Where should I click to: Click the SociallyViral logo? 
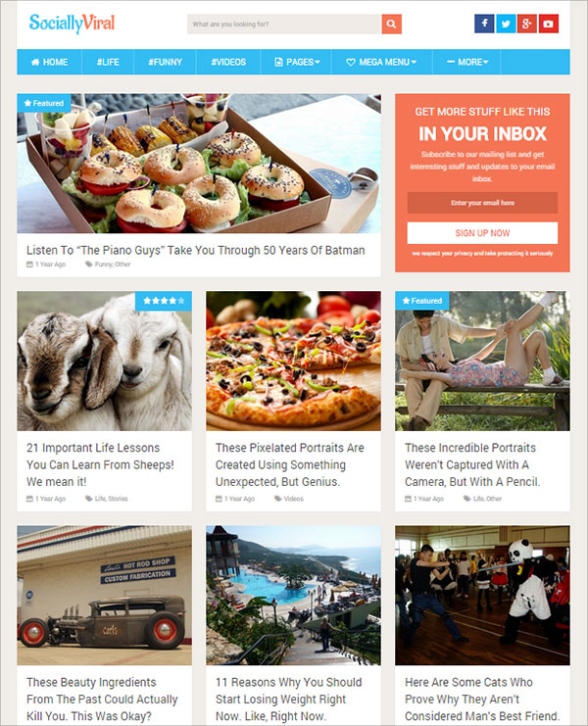(72, 24)
